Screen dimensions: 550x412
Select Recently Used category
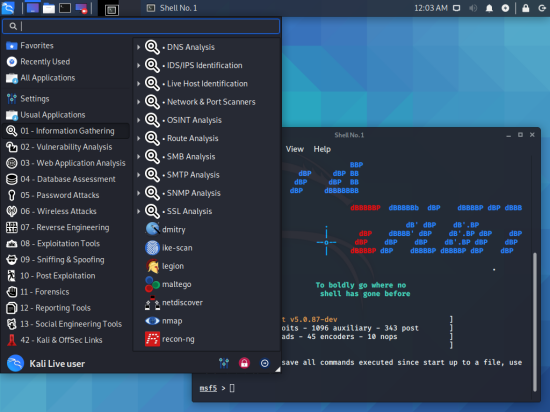tap(66, 62)
